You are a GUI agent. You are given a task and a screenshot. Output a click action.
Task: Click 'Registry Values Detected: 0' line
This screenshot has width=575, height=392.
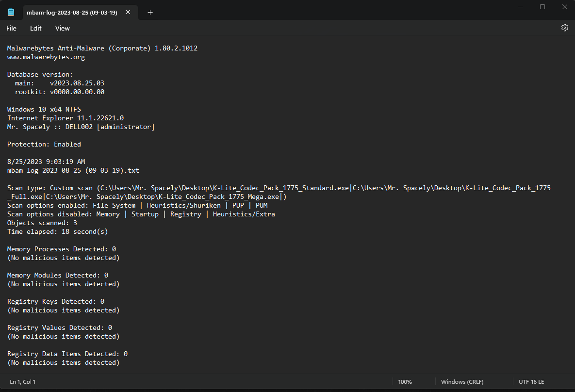point(59,328)
